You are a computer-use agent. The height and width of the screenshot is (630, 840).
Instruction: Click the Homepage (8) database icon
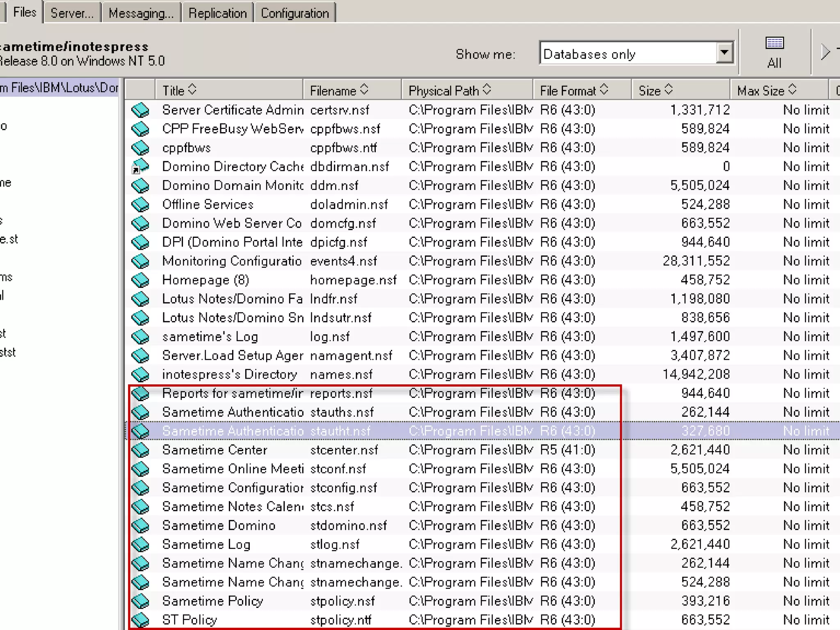(140, 280)
